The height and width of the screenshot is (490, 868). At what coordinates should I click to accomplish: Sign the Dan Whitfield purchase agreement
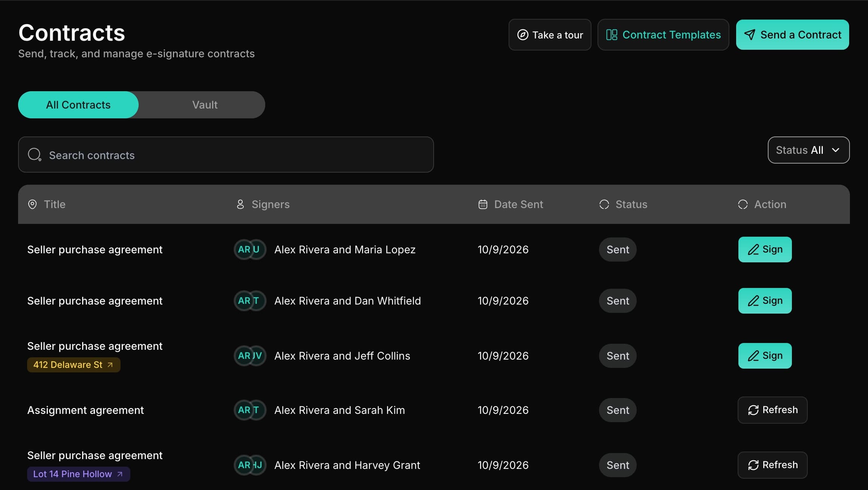coord(765,301)
